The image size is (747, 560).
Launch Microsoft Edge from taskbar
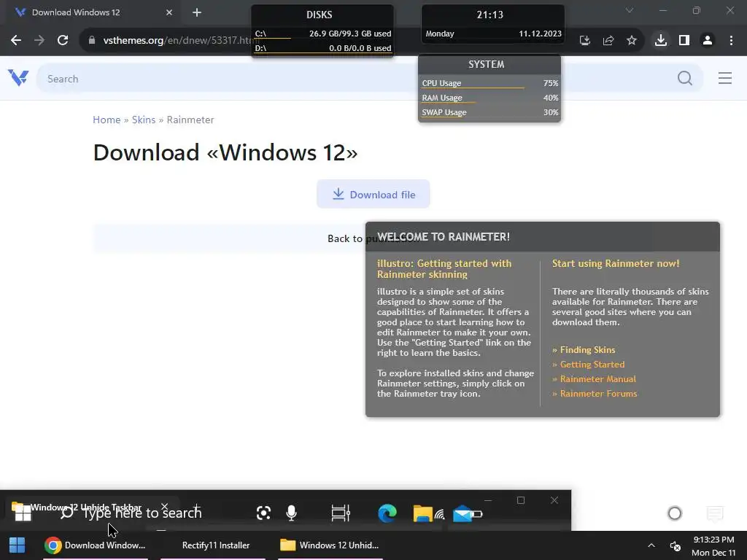tap(387, 513)
